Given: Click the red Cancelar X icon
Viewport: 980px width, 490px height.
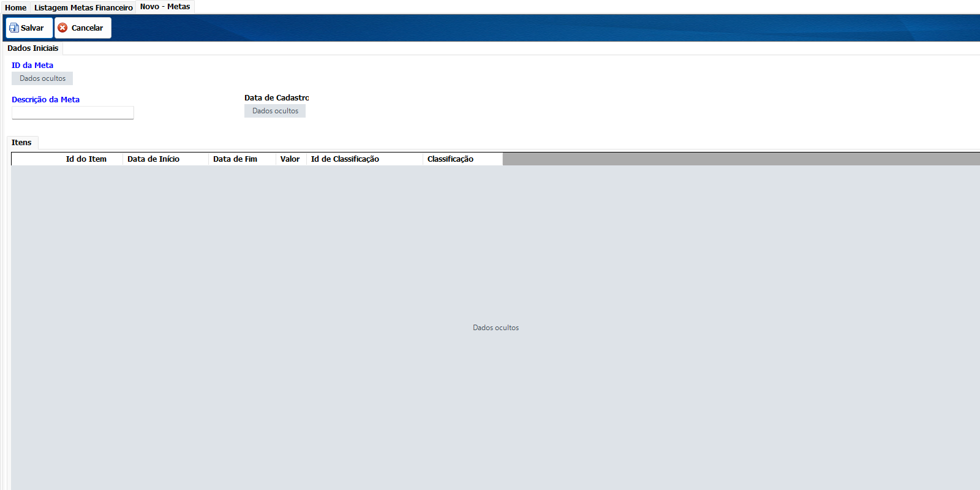Looking at the screenshot, I should (x=62, y=28).
